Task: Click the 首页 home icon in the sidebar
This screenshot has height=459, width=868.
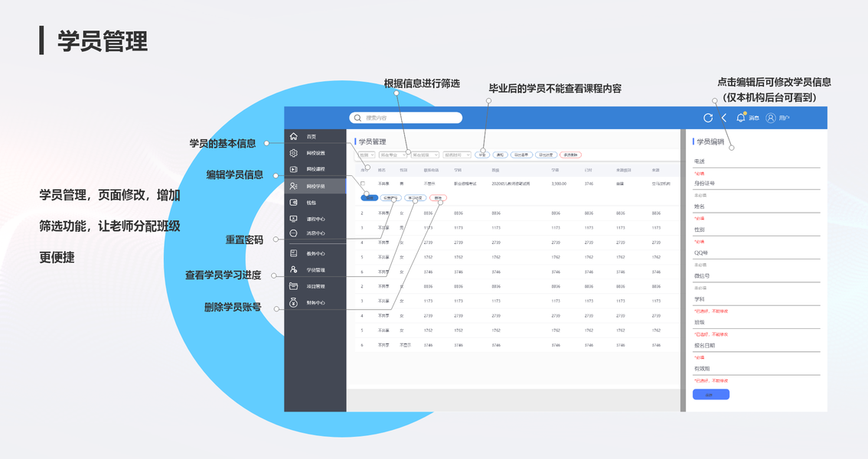Action: 293,136
